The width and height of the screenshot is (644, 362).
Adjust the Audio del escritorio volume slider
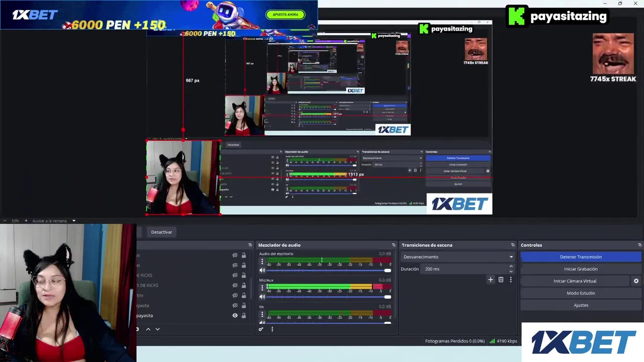pos(328,270)
